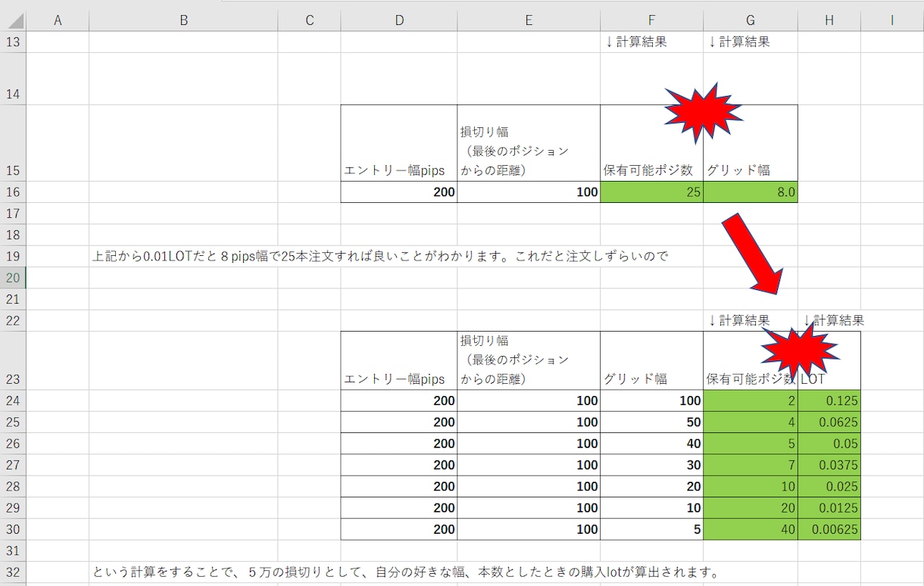Select row 23 header

coord(13,360)
